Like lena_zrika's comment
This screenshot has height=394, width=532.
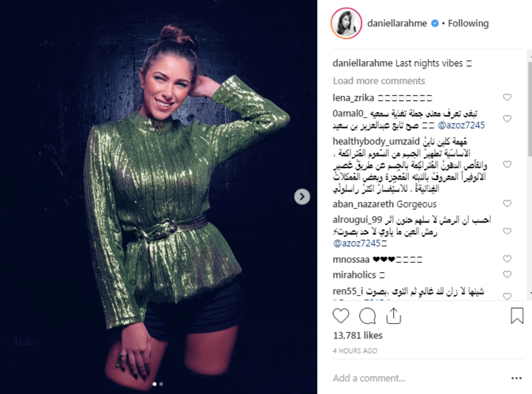[507, 98]
